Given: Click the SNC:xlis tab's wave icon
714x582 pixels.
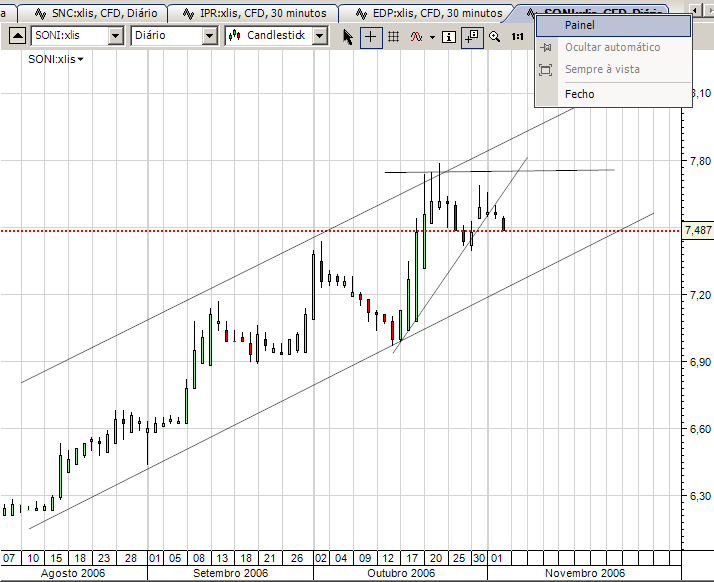Looking at the screenshot, I should 40,14.
